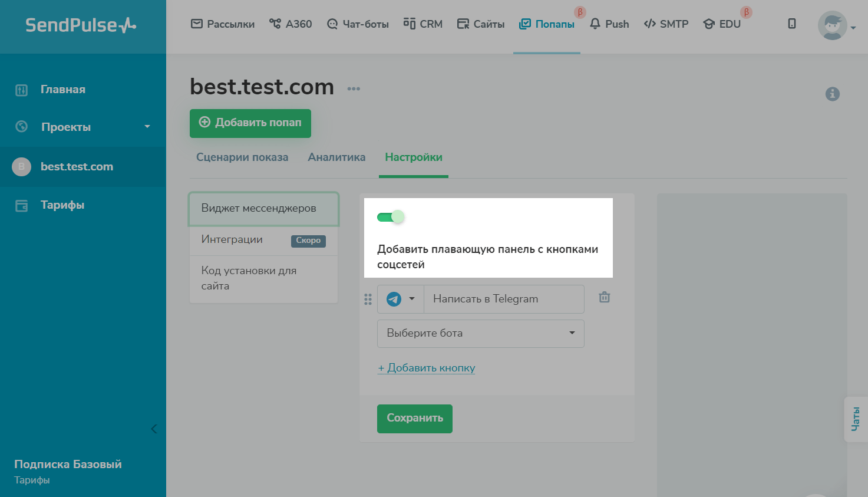This screenshot has height=497, width=868.
Task: Click the best.test.com page heading
Action: (262, 87)
